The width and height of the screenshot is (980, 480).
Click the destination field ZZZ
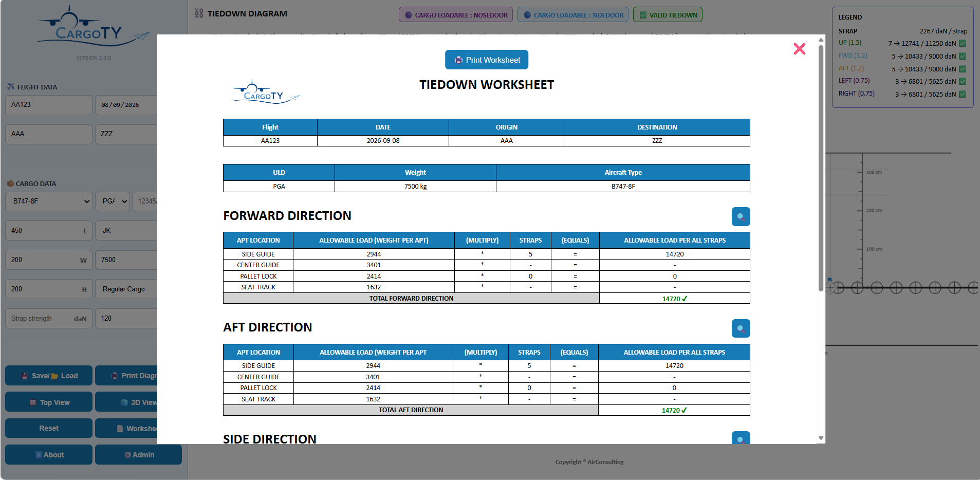pos(126,134)
